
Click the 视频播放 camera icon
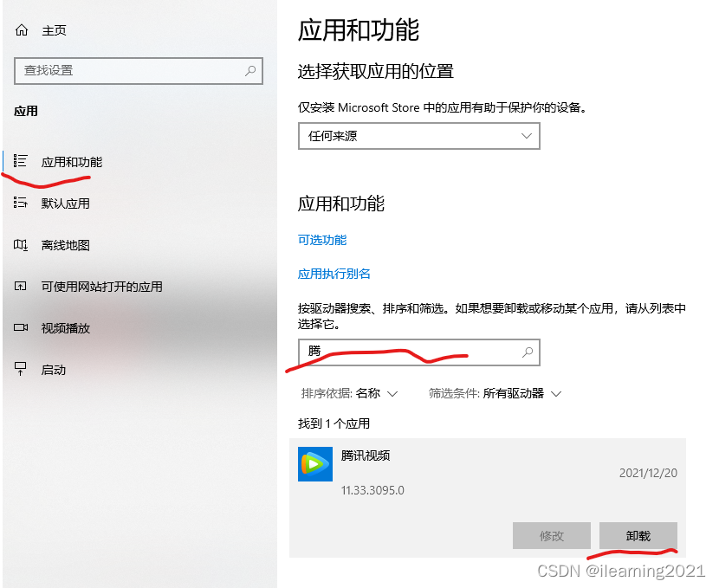pos(21,327)
